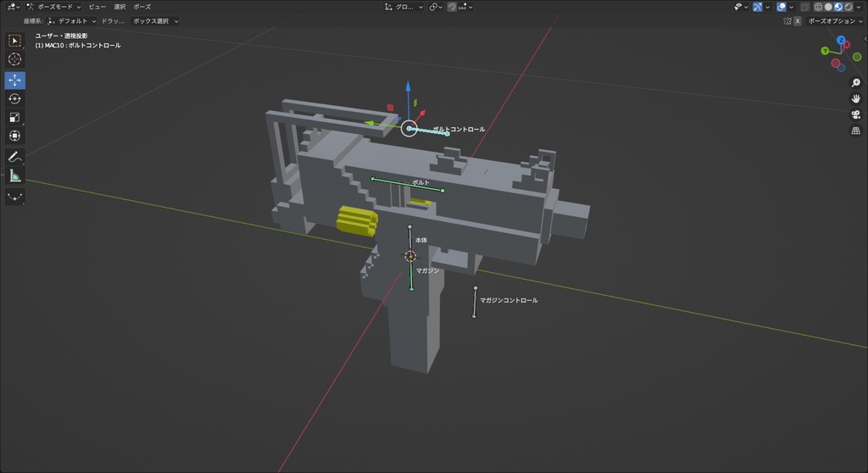Click the pivot point link icon

tap(436, 7)
